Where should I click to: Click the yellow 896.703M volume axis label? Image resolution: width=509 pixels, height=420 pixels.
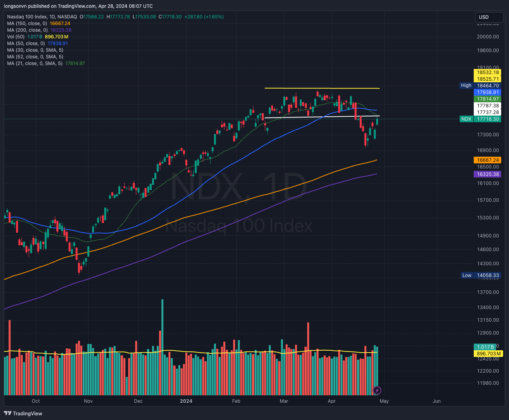(489, 354)
